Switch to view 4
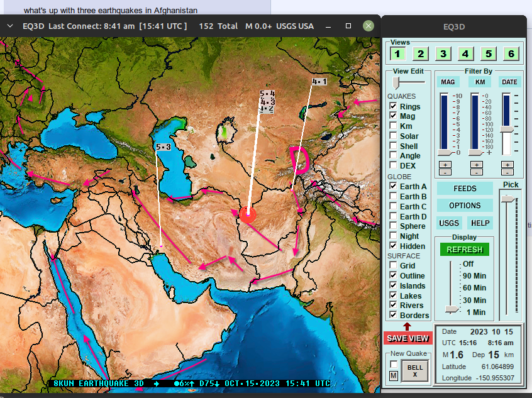The image size is (532, 398). (465, 53)
